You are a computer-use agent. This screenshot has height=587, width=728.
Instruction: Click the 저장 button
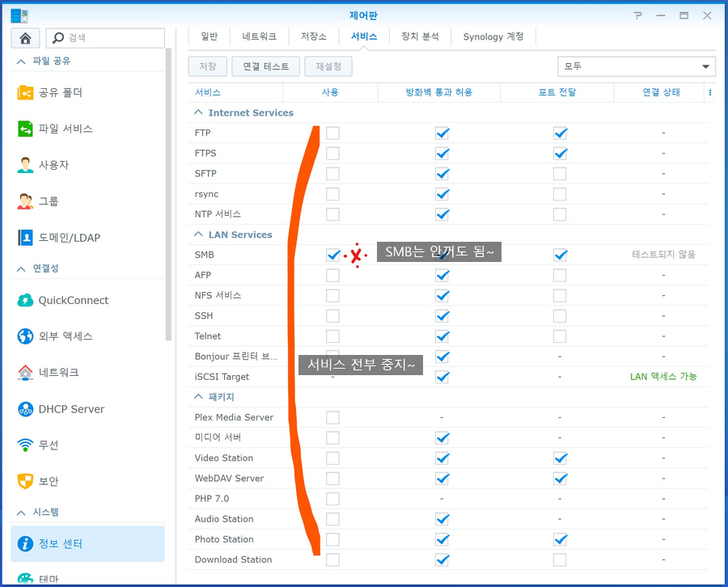point(208,66)
